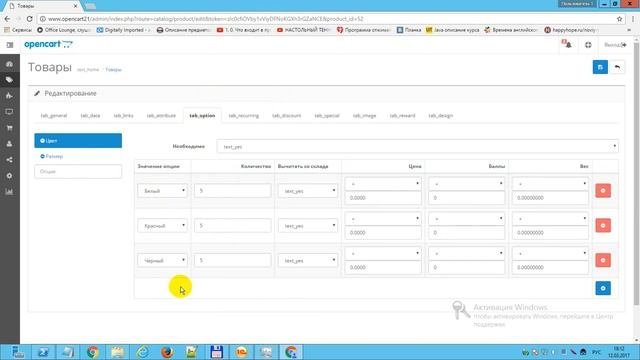The width and height of the screenshot is (640, 360).
Task: Select the Размер option in left list
Action: coord(78,156)
